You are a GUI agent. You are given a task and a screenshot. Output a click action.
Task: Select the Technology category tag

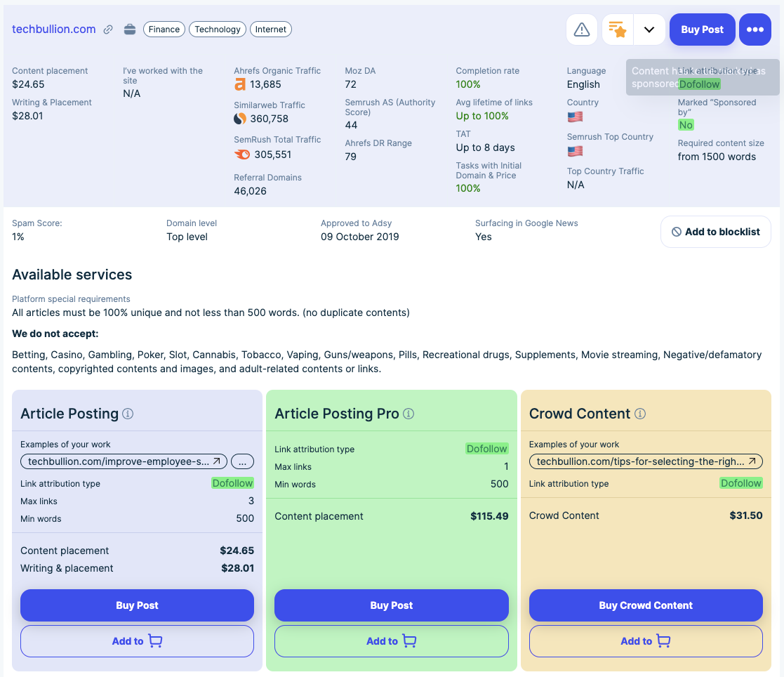218,29
